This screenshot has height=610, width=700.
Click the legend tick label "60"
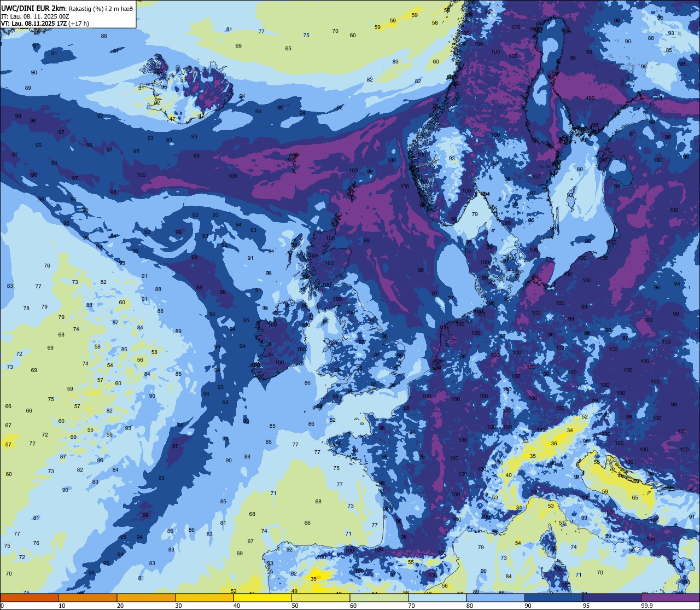tap(353, 606)
